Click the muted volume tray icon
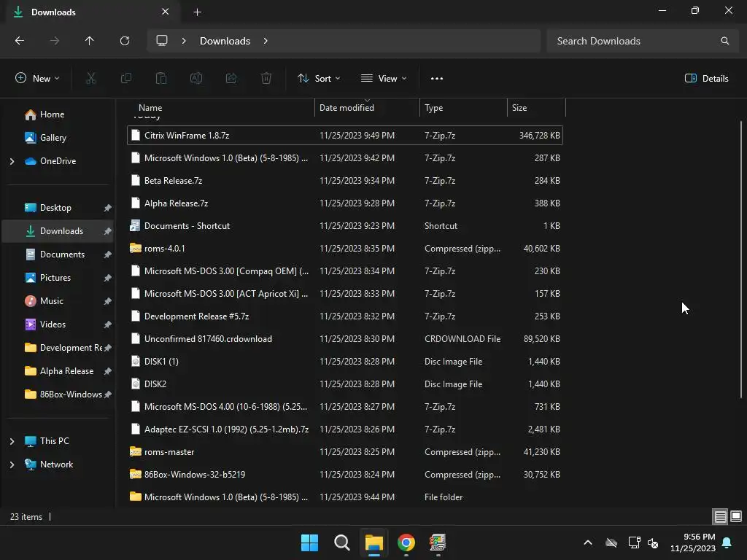 653,542
